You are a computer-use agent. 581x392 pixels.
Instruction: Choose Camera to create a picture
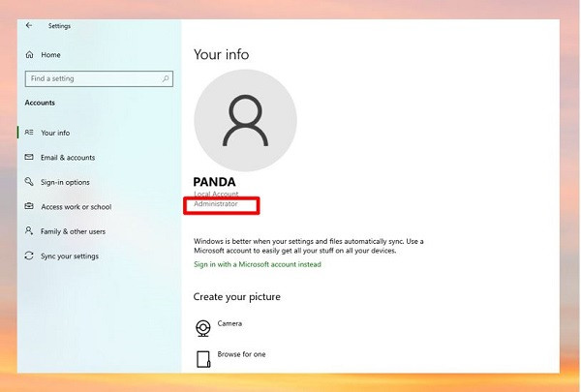point(229,323)
